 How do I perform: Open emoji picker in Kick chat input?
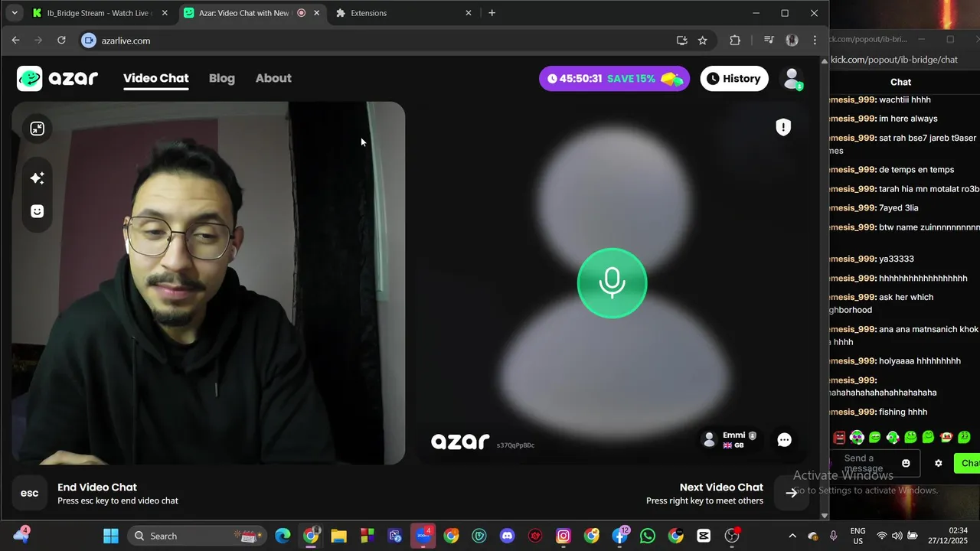tap(906, 463)
